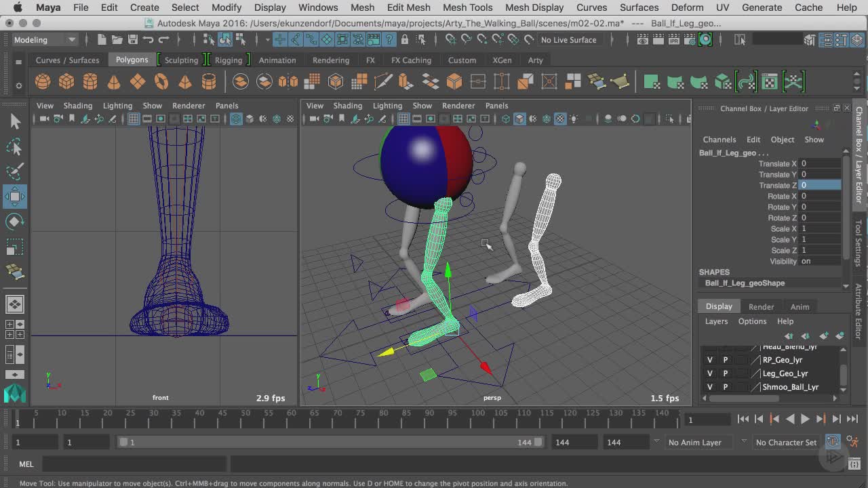Viewport: 868px width, 488px height.
Task: Toggle visibility V of Leg_Geo_Lyr
Action: click(x=710, y=373)
